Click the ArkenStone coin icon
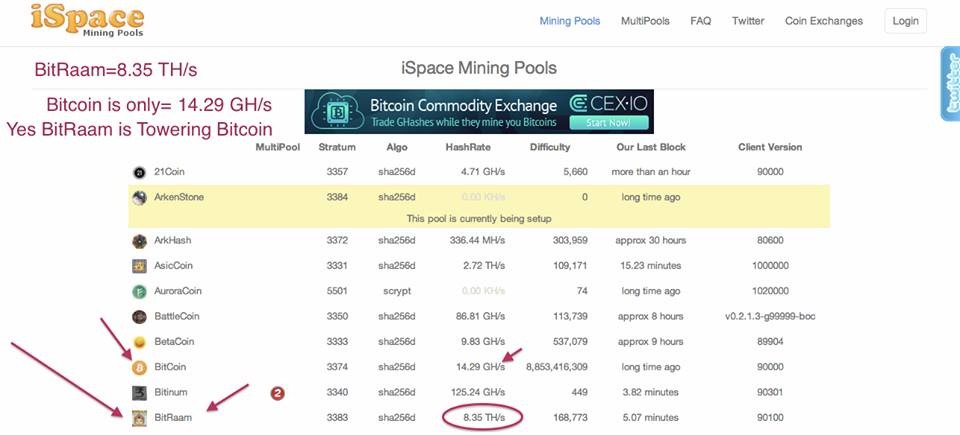 [x=140, y=198]
